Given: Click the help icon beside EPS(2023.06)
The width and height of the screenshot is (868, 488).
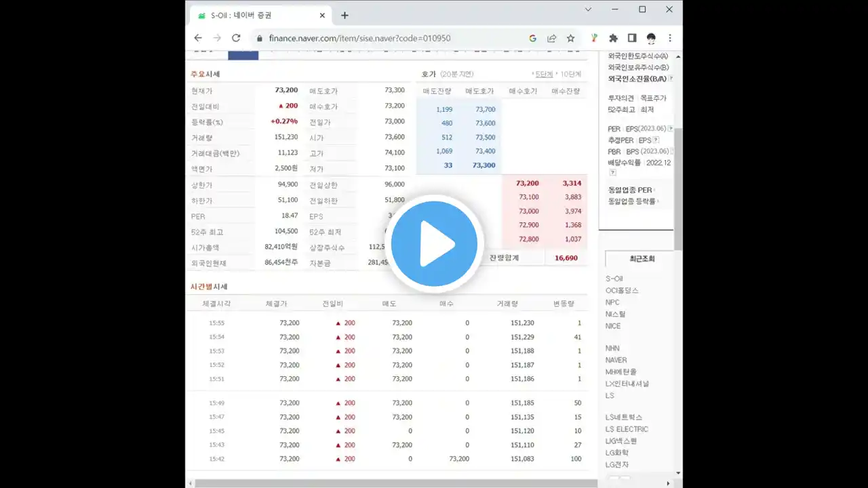Looking at the screenshot, I should tap(671, 128).
